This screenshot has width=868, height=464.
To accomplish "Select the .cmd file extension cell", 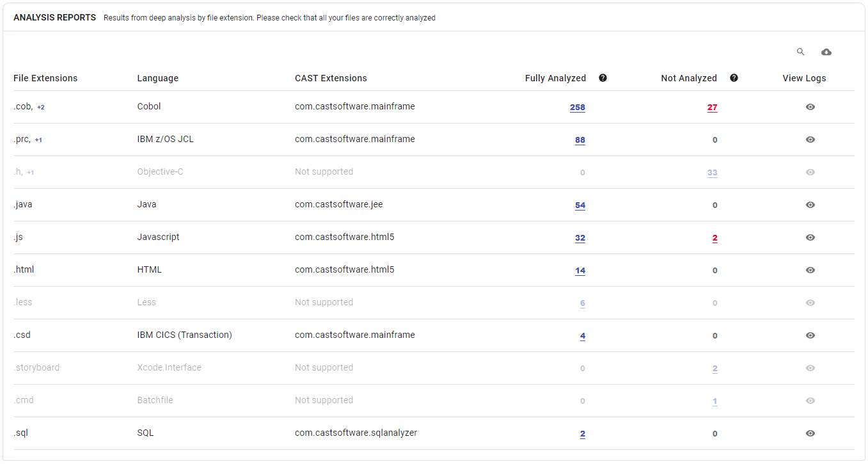I will 24,400.
